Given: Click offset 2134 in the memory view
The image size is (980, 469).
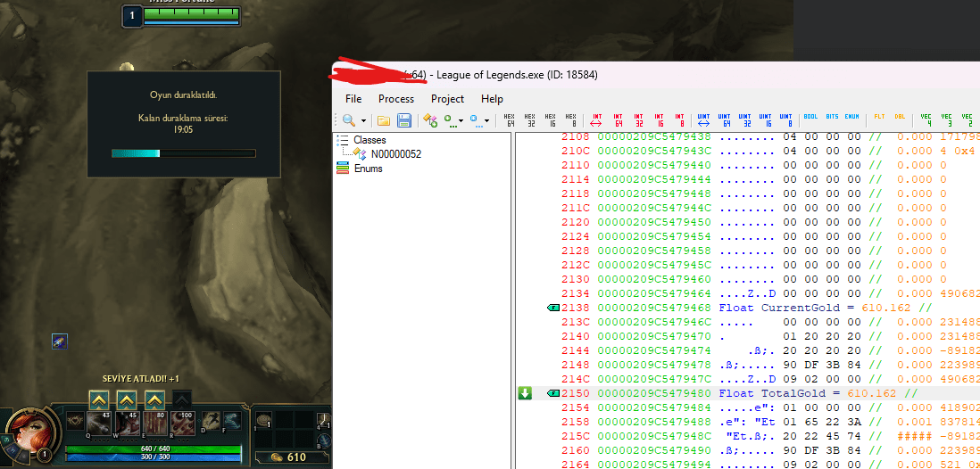Looking at the screenshot, I should 576,293.
